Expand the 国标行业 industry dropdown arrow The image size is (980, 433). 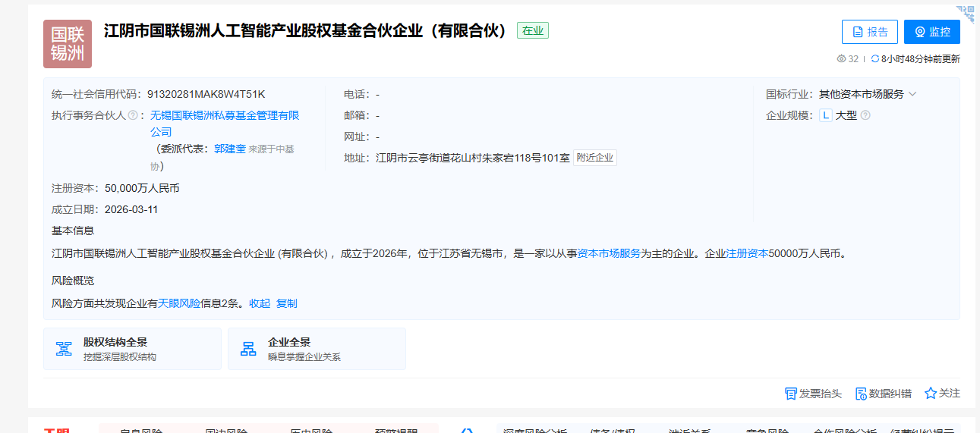[x=912, y=95]
